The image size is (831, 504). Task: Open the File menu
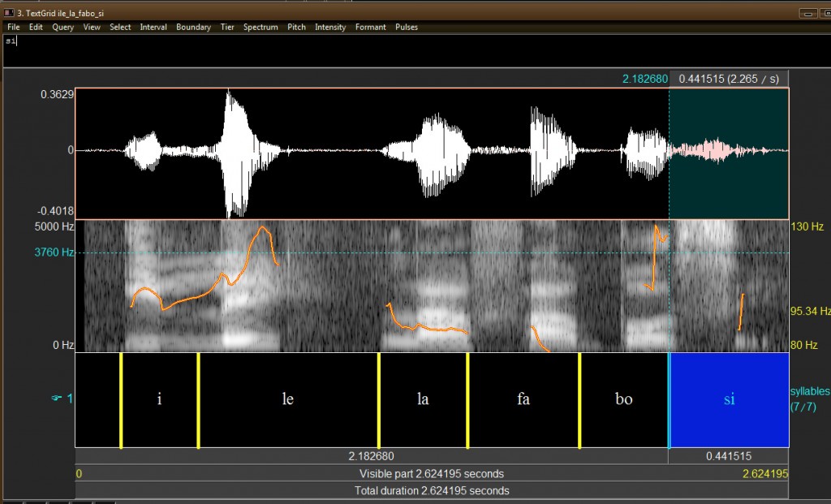13,27
